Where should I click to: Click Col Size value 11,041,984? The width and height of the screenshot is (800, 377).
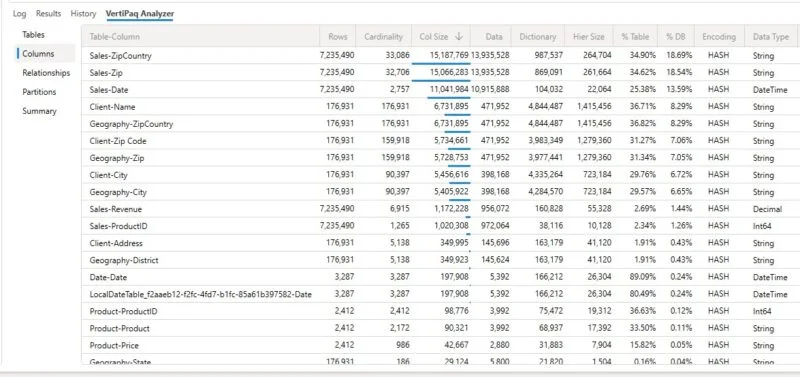pos(449,89)
